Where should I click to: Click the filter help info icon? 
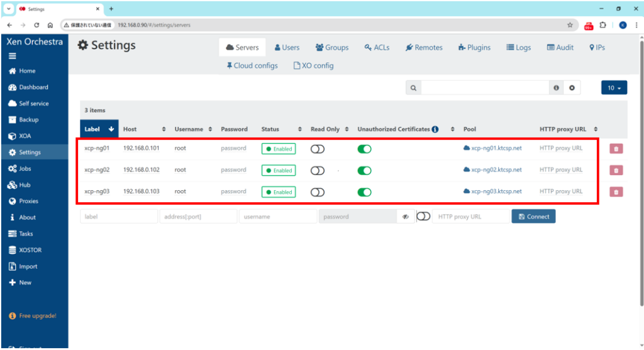[556, 88]
